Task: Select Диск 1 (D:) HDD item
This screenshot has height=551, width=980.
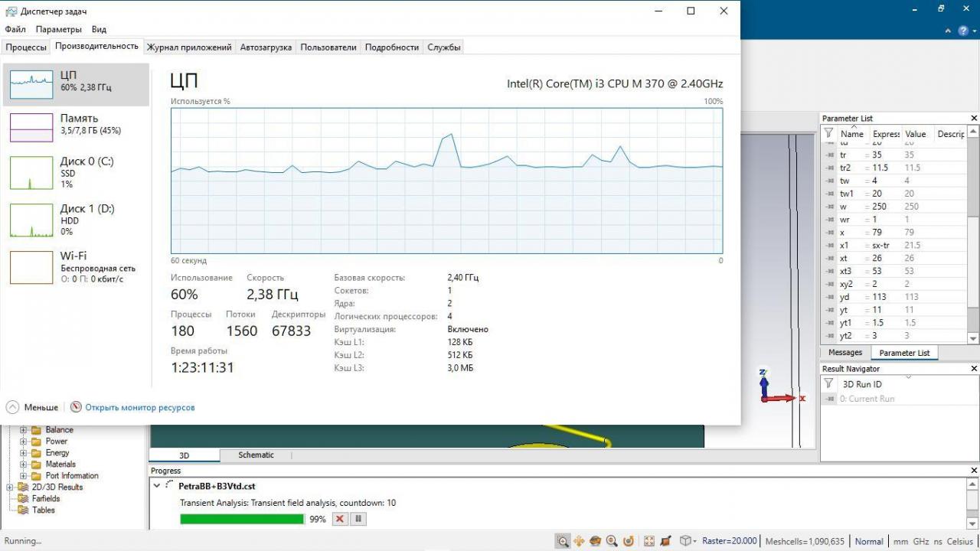Action: 76,220
